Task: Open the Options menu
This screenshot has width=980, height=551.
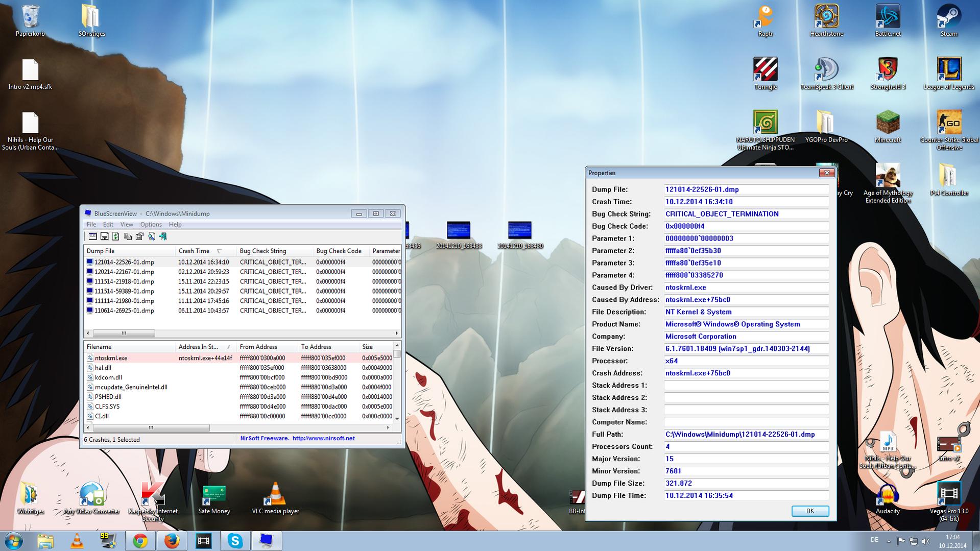Action: [151, 225]
